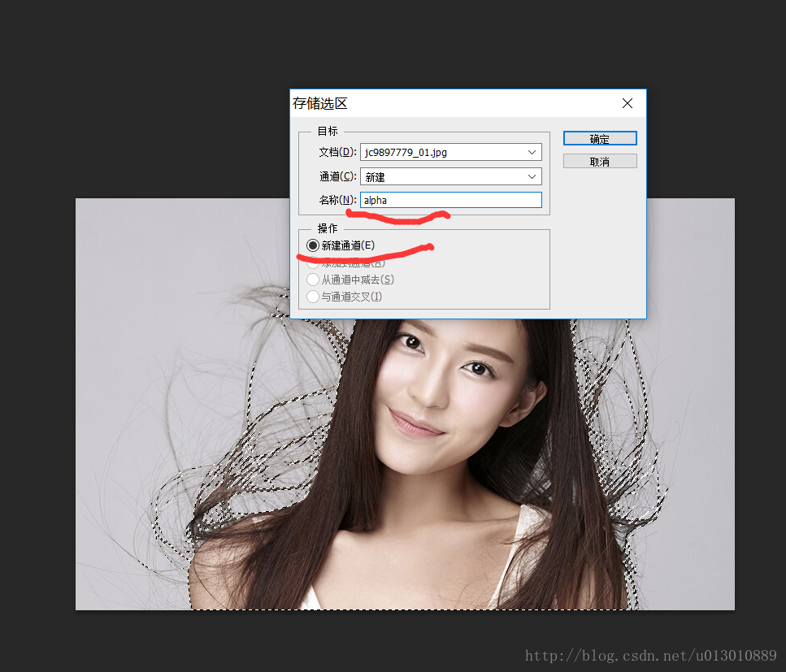Open the 文档 dropdown showing jc9897779_01.jpg
Screen dimensions: 786x672
450,152
